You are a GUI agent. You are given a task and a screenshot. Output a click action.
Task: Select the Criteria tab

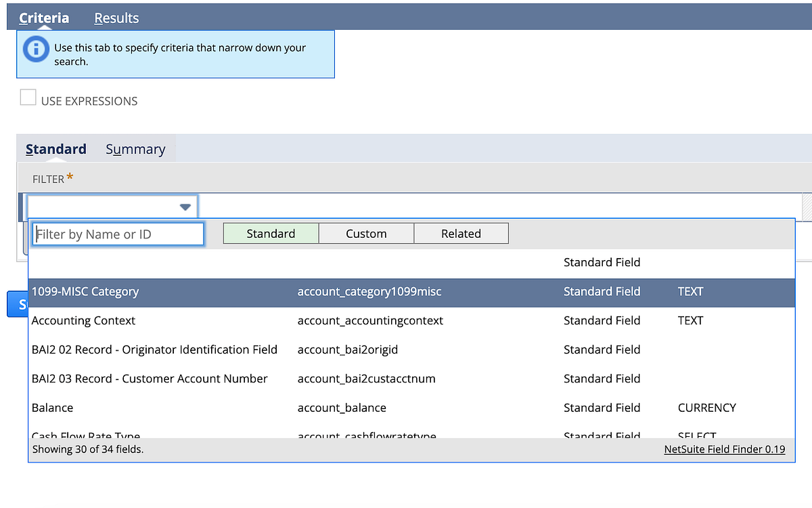[44, 18]
